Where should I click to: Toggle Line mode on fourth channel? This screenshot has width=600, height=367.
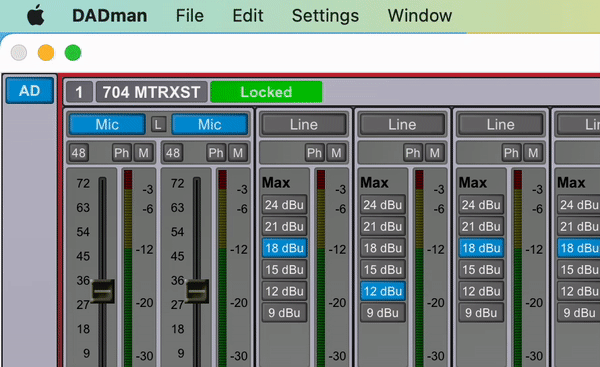402,124
